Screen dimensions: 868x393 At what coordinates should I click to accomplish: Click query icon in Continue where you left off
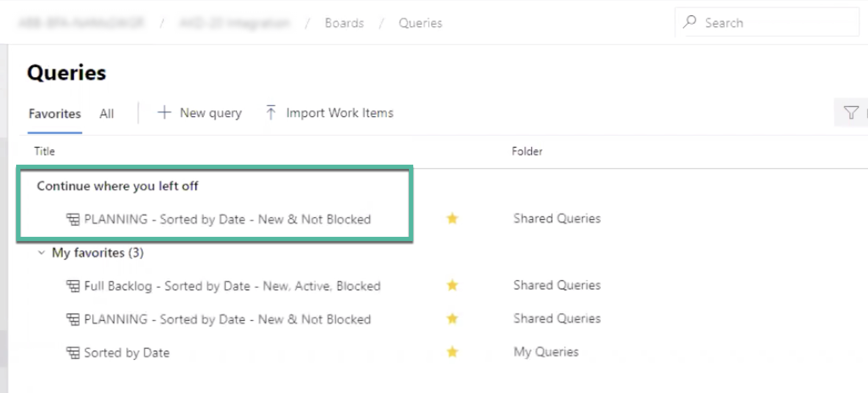73,219
